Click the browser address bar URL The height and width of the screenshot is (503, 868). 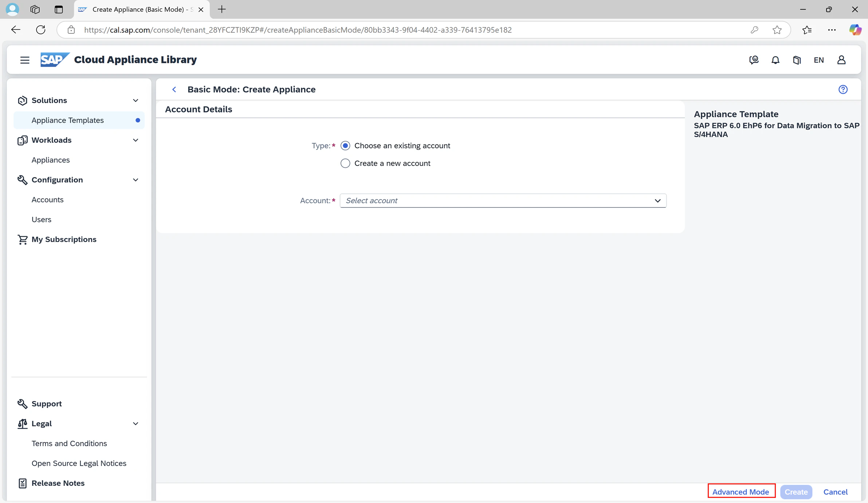[x=298, y=30]
